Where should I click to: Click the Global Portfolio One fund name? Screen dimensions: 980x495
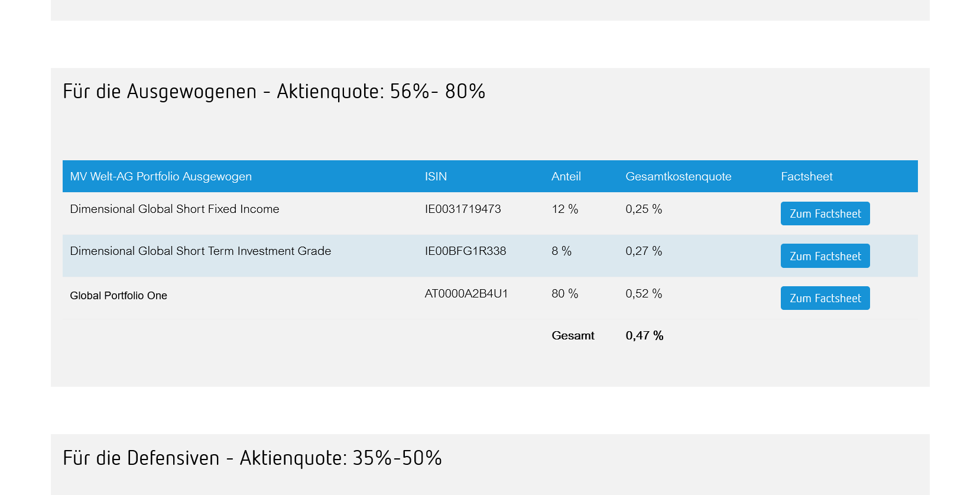tap(118, 296)
